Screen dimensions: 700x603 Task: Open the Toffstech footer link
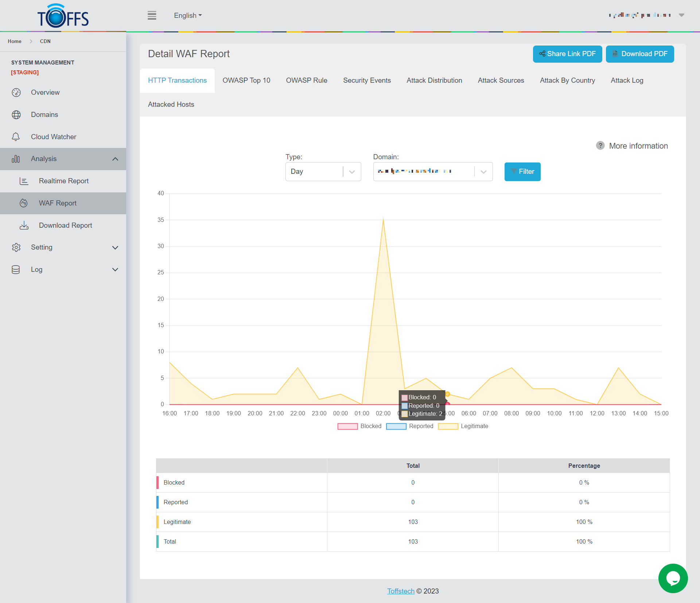click(x=401, y=591)
